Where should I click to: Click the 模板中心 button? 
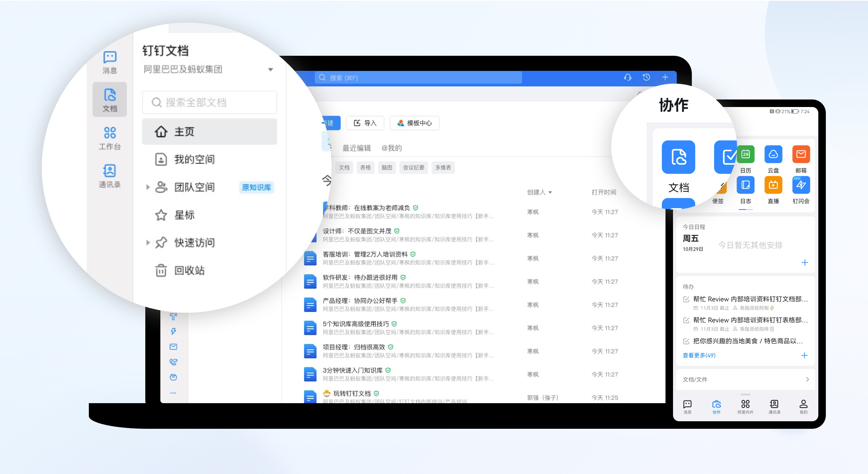pyautogui.click(x=414, y=122)
